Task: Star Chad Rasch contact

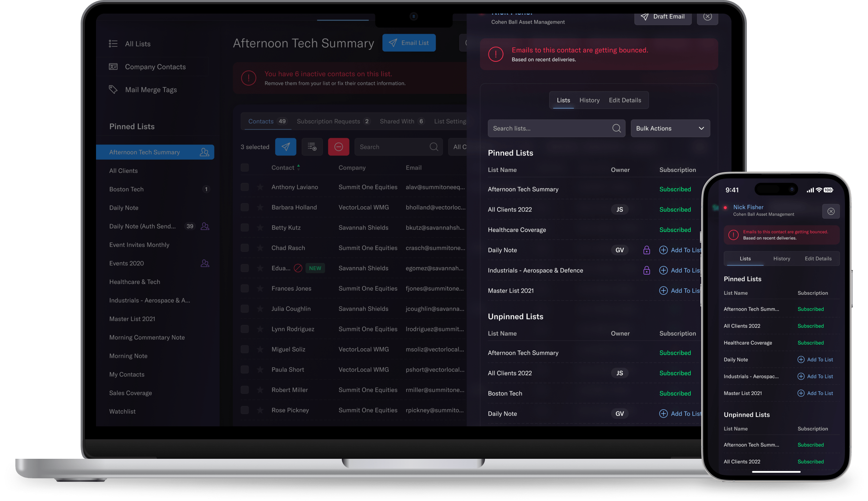Action: tap(260, 248)
